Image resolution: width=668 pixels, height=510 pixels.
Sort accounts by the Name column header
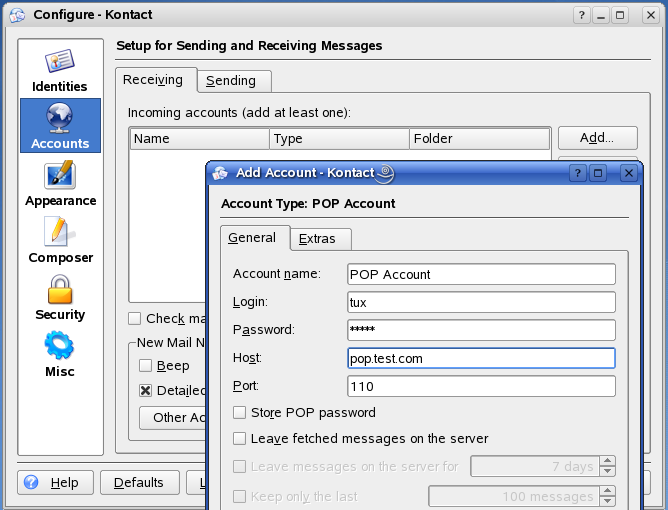coord(199,139)
